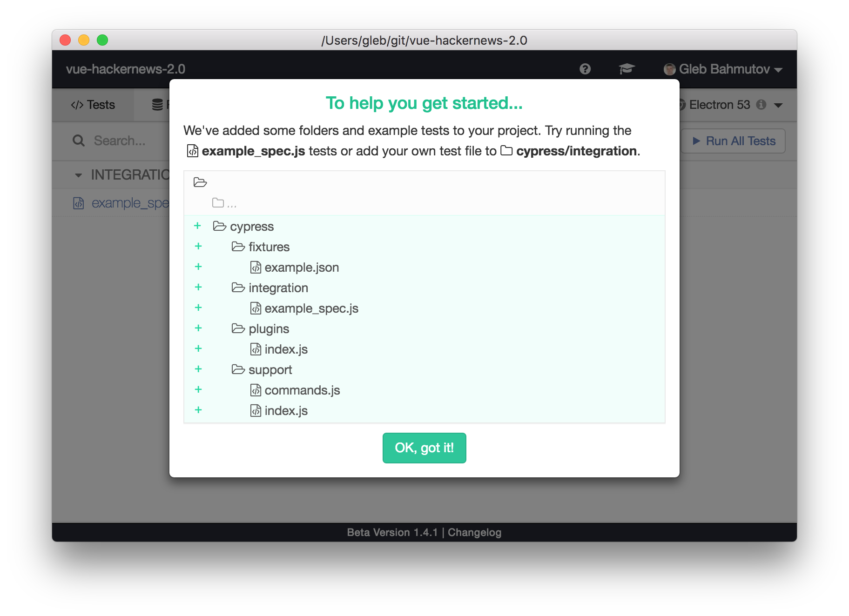The height and width of the screenshot is (616, 849).
Task: Click bold example_spec.js in the modal description
Action: click(254, 151)
